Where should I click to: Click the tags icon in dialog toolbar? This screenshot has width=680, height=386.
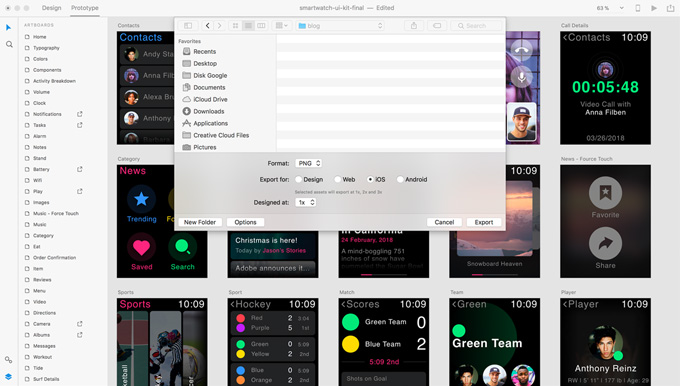(x=437, y=26)
